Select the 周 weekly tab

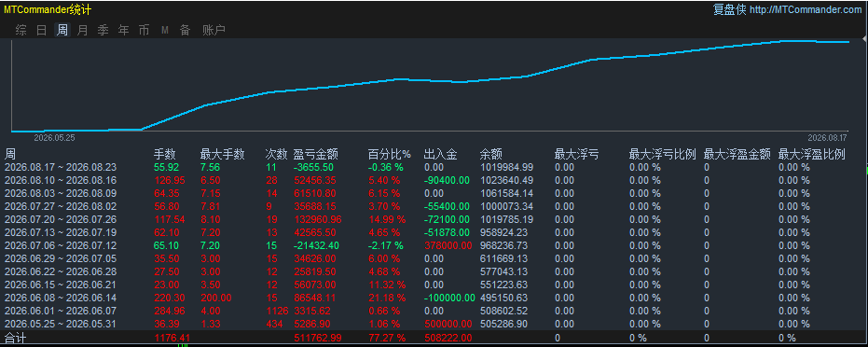62,31
